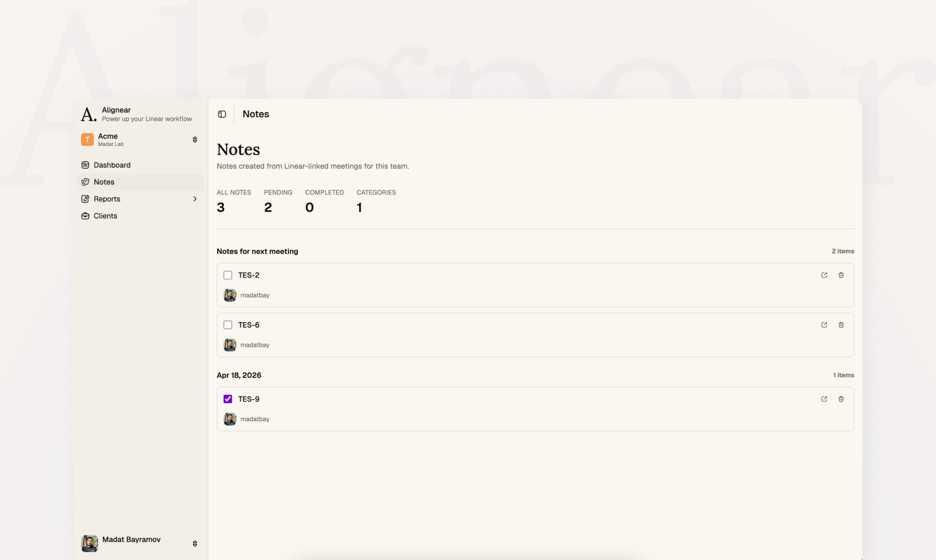Open TES-9 note in external link
This screenshot has height=560, width=936.
[x=824, y=399]
